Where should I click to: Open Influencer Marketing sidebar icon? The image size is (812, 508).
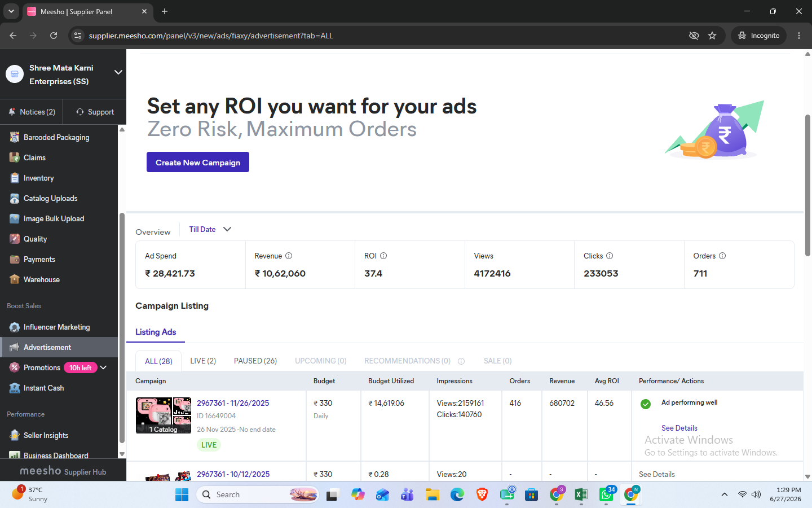coord(15,327)
